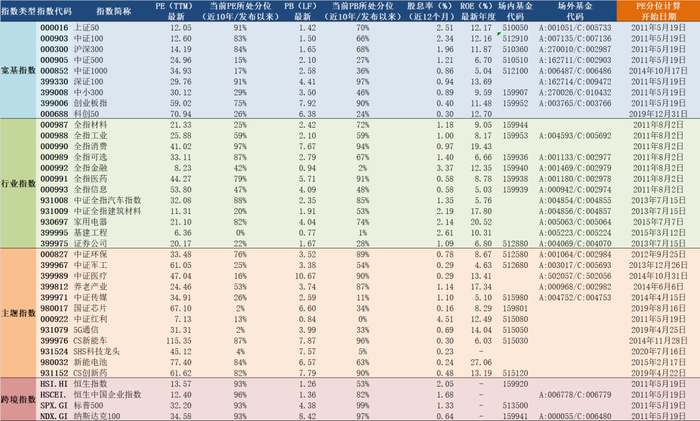Select index code 000016 cell
This screenshot has height=421, width=700.
point(54,28)
